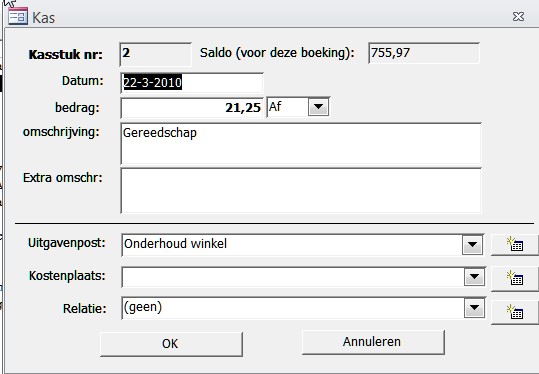Open new-item button next to Relatie
The image size is (539, 374).
pos(515,312)
